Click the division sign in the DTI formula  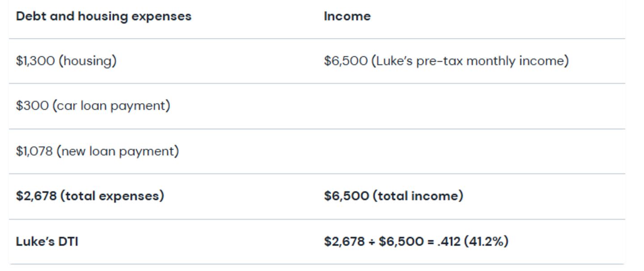[371, 242]
